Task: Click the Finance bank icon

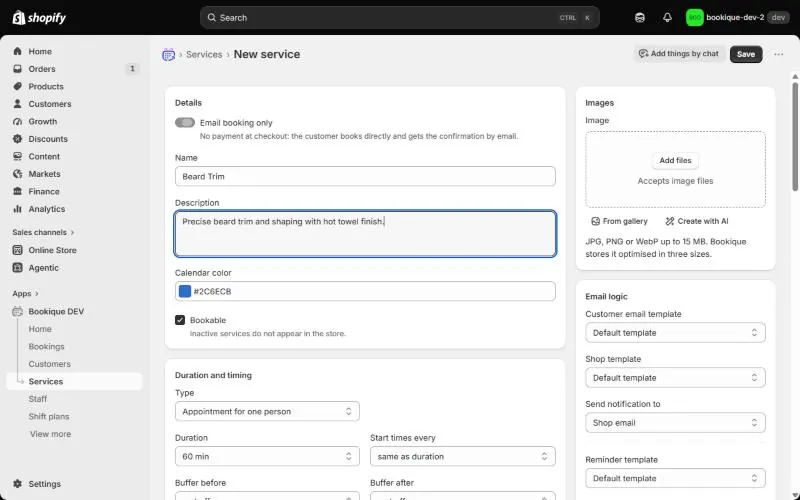Action: [x=18, y=191]
